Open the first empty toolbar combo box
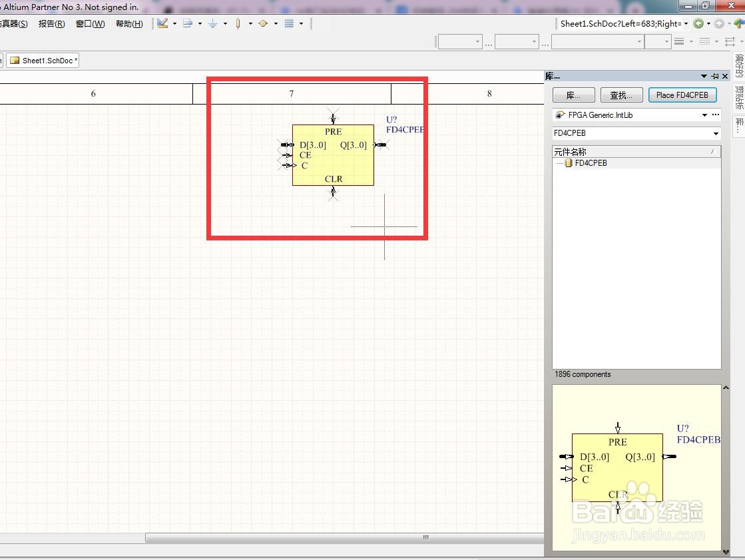Viewport: 745px width, 560px height. click(477, 42)
